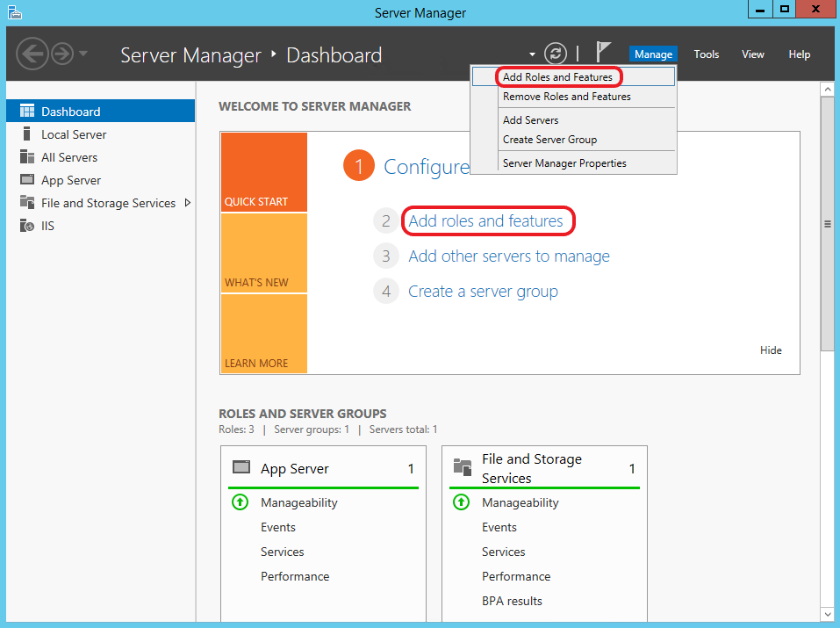
Task: Open the Help menu
Action: pos(800,54)
